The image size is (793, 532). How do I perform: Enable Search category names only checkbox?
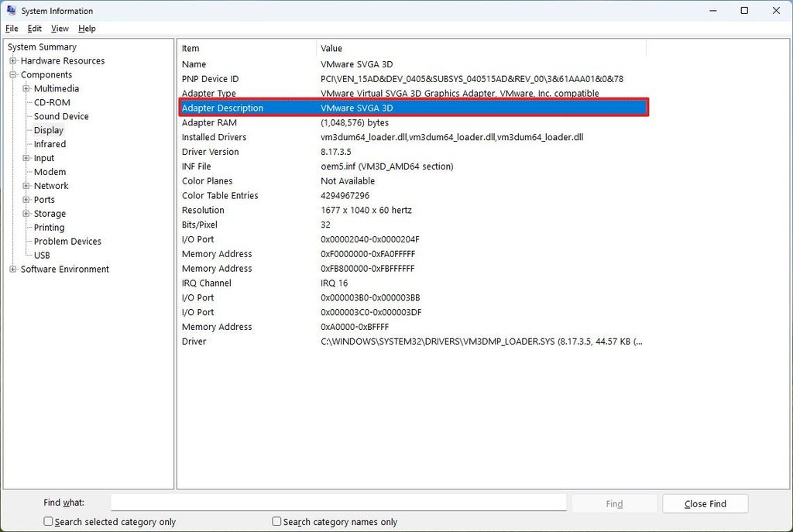point(276,521)
